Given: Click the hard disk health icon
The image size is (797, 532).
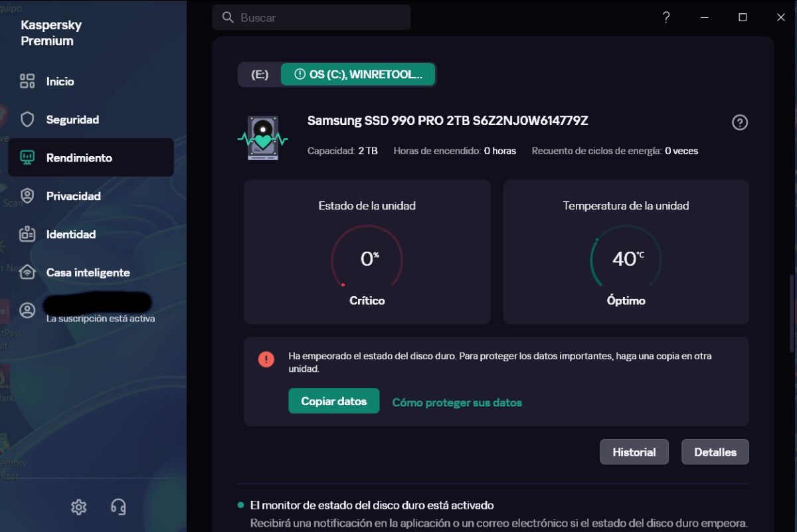Looking at the screenshot, I should pos(263,138).
